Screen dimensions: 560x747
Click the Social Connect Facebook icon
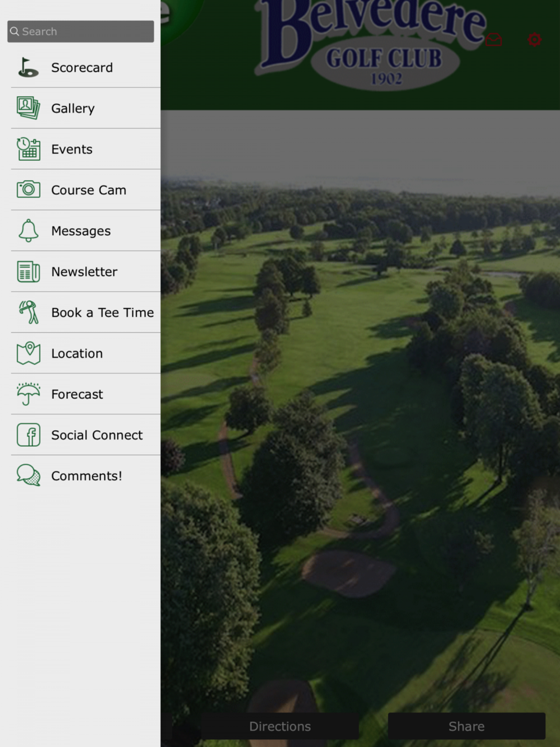click(28, 435)
